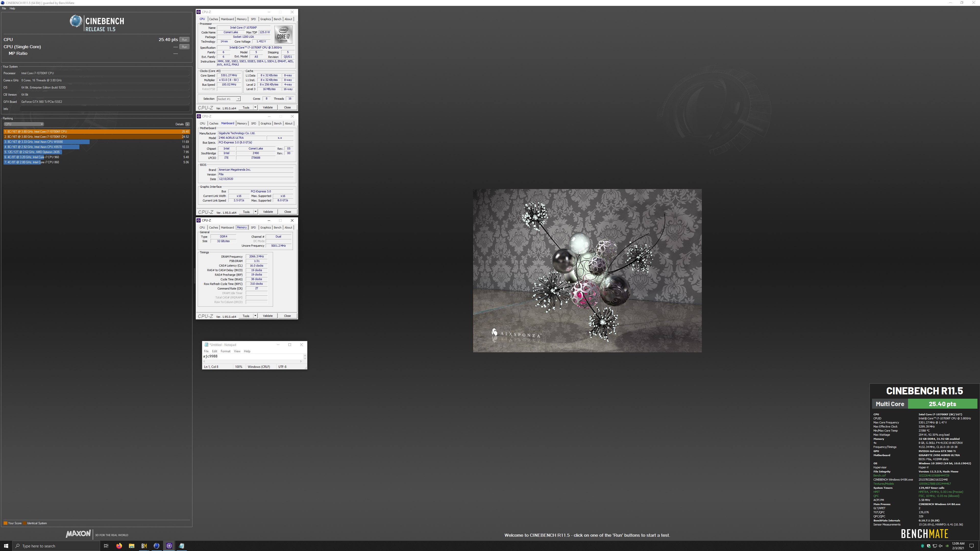The width and height of the screenshot is (980, 551).
Task: Switch to Caches tab in CPU-Z CPU window
Action: (213, 19)
